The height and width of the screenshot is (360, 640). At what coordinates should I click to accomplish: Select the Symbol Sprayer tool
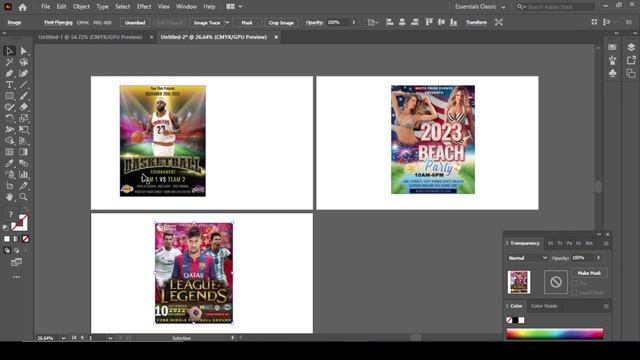9,175
